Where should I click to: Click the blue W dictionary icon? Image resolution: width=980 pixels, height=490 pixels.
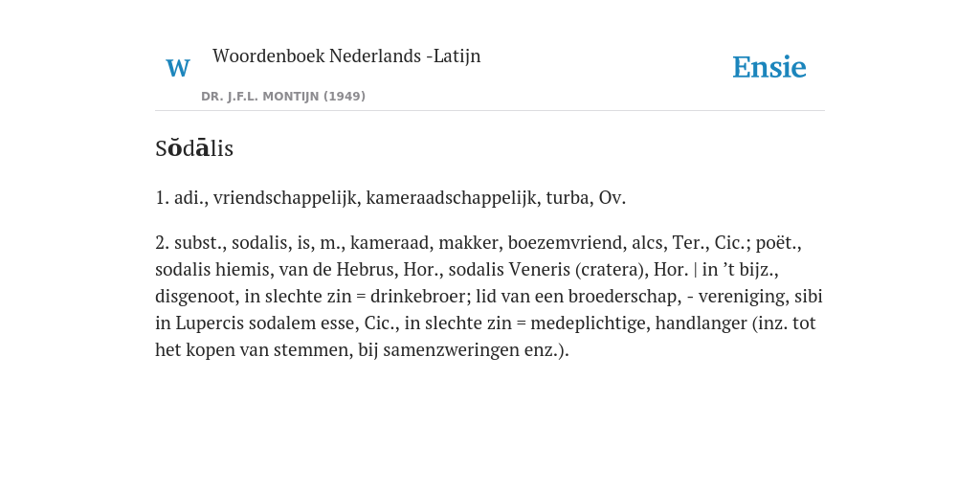pyautogui.click(x=177, y=68)
